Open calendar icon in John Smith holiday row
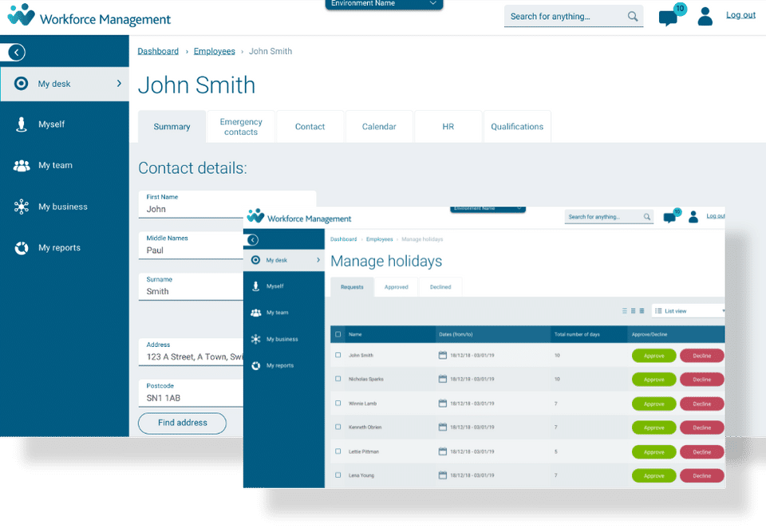 tap(443, 355)
